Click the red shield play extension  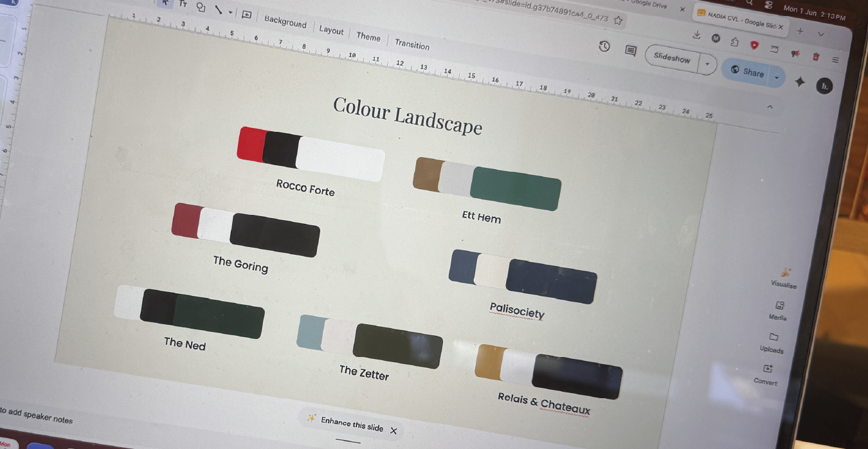tap(754, 45)
